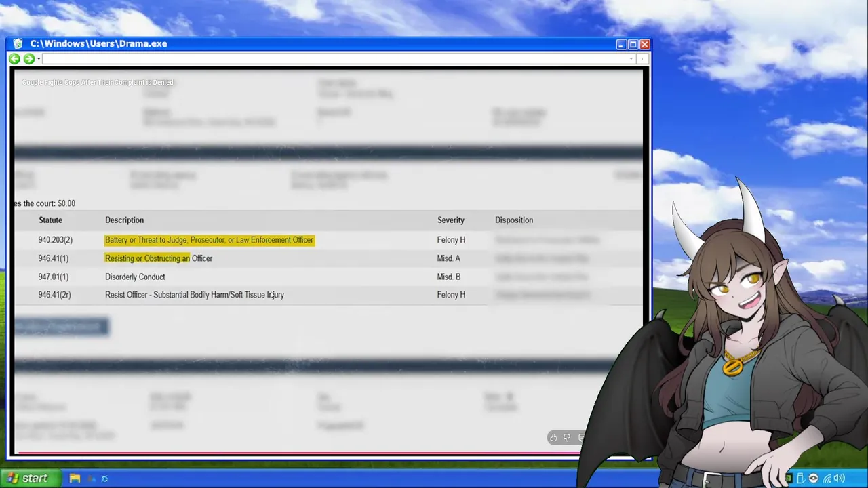This screenshot has width=868, height=488.
Task: Click 'Battery or Threat to Judge' description
Action: 209,240
